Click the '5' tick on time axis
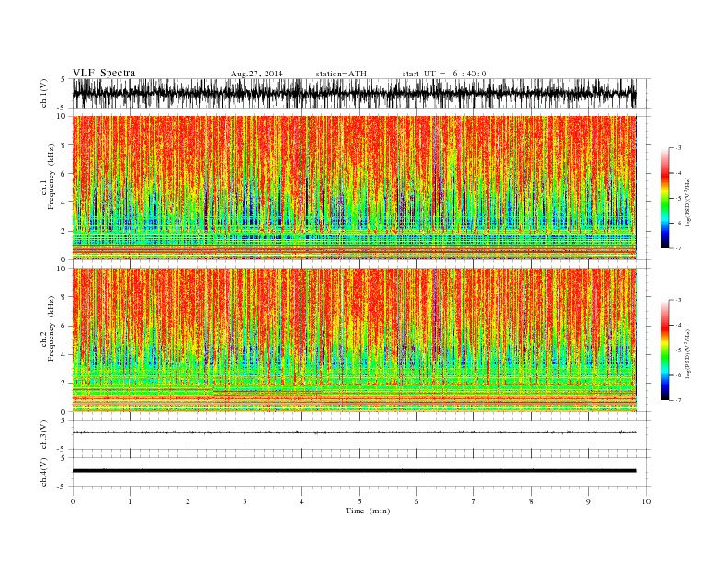The height and width of the screenshot is (563, 728). (x=359, y=501)
